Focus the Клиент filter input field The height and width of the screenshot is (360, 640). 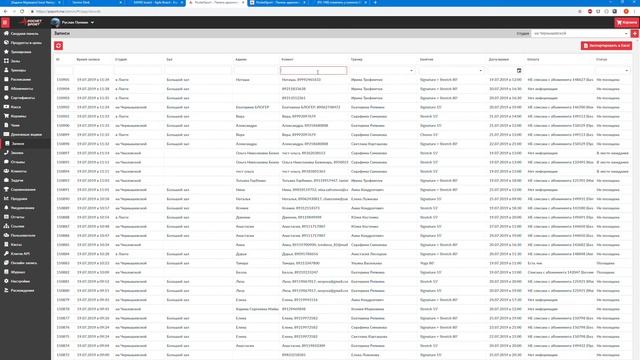[x=313, y=71]
